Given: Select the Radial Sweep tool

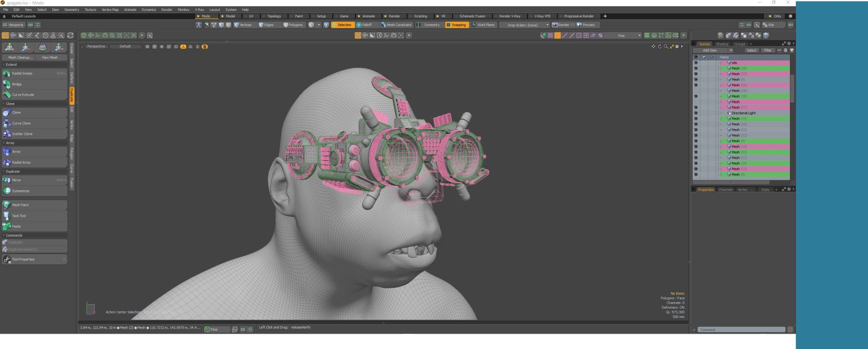Looking at the screenshot, I should [34, 73].
